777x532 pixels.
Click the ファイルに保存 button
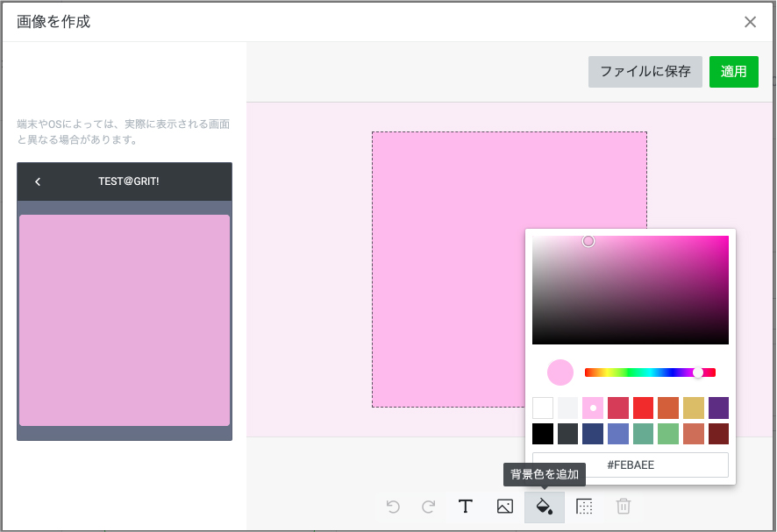coord(645,72)
